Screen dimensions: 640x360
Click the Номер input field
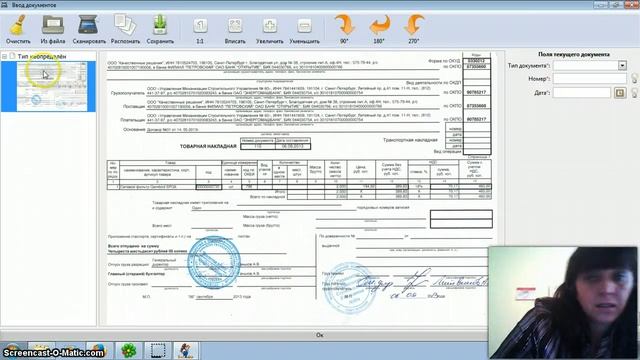pos(590,78)
